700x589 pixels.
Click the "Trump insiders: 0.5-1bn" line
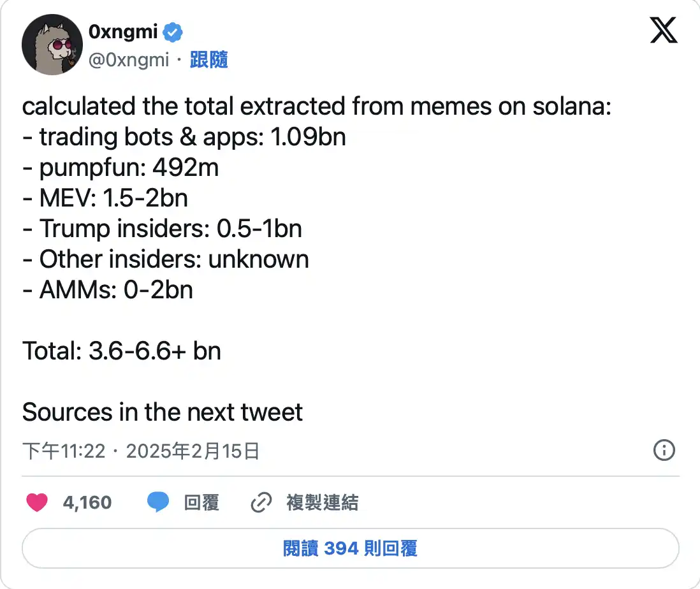pos(162,228)
